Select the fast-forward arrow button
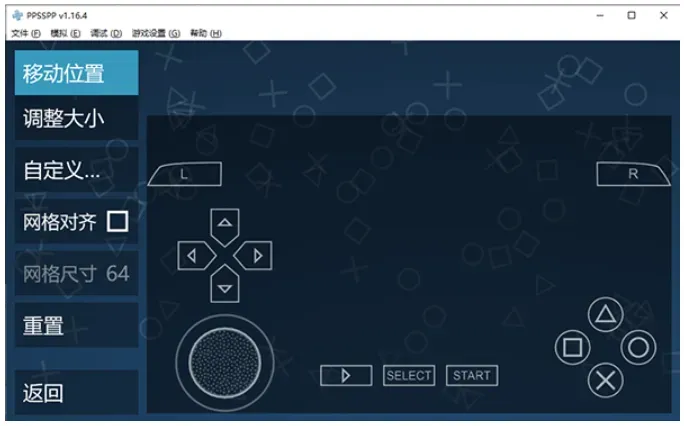 click(346, 375)
